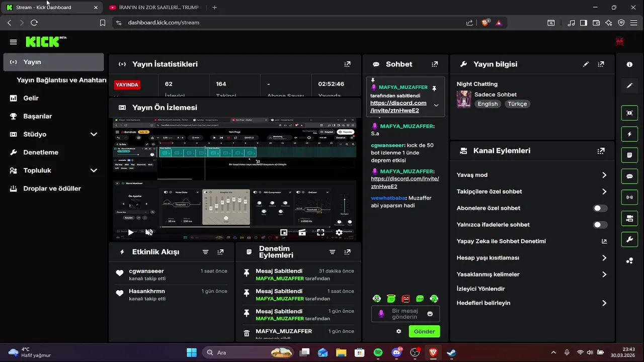Image resolution: width=644 pixels, height=362 pixels.
Task: Enable picture-in-picture on stream preview
Action: click(x=284, y=232)
